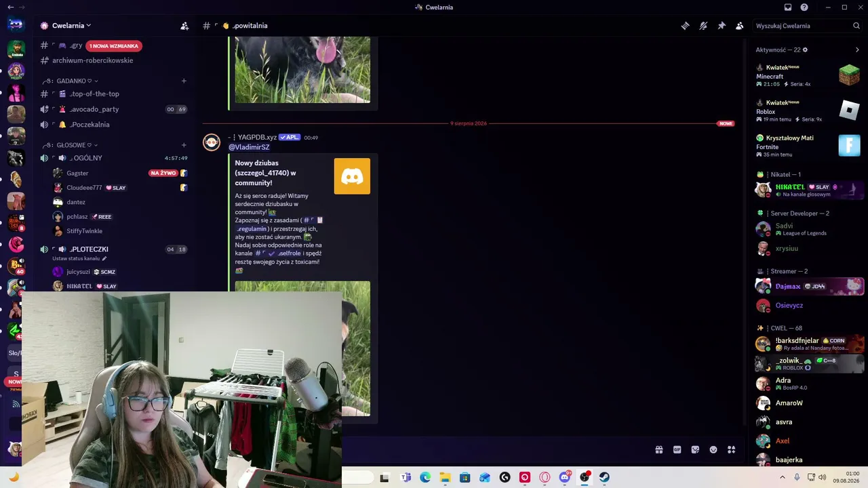Click member xrysiuu in member list
The width and height of the screenshot is (868, 488).
point(808,249)
